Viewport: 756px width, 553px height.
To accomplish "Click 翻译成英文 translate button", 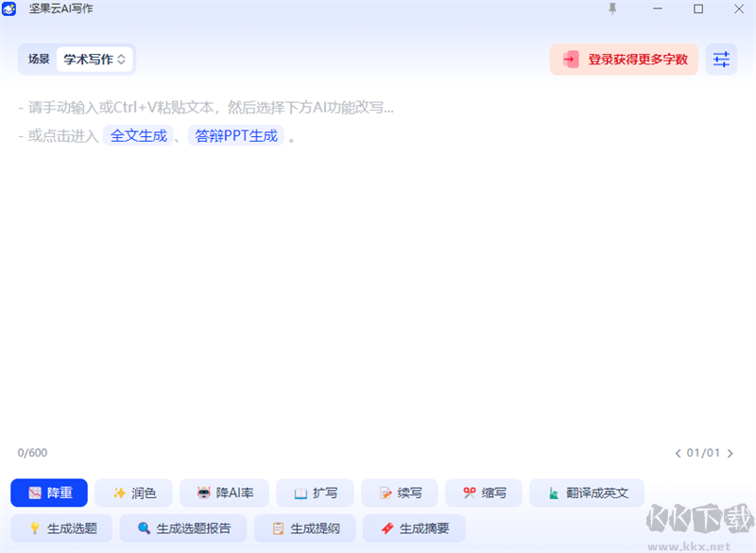I will (x=587, y=493).
